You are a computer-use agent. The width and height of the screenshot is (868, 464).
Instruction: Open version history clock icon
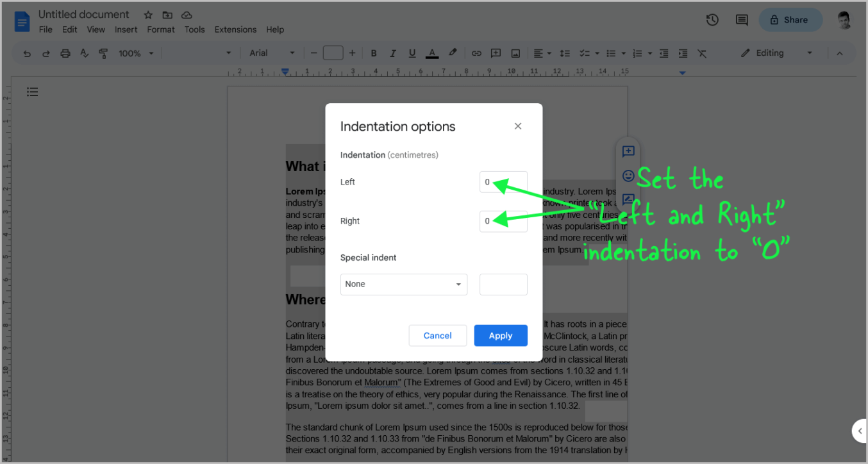(712, 20)
